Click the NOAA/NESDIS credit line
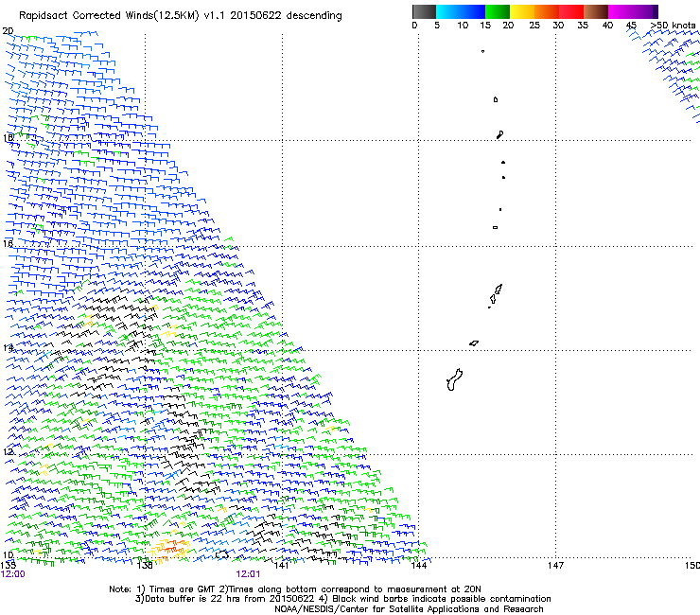The width and height of the screenshot is (700, 615). tap(409, 609)
